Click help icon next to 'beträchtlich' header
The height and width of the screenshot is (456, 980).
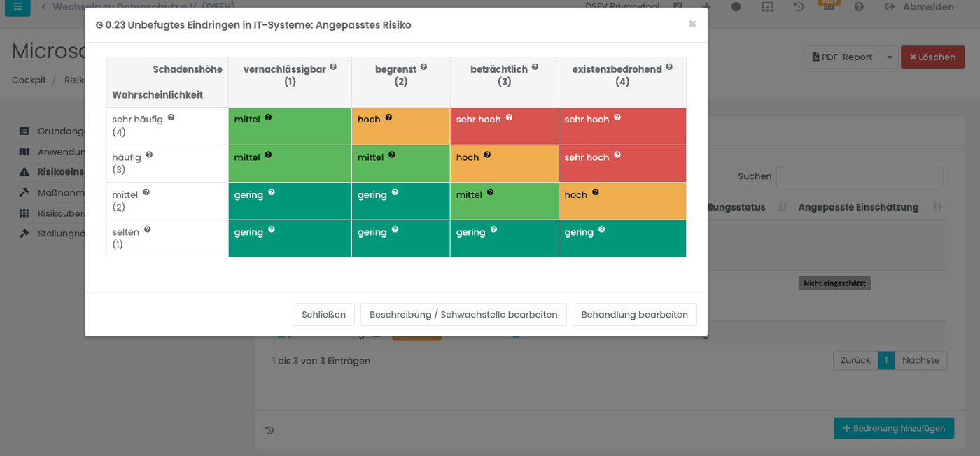coord(535,67)
